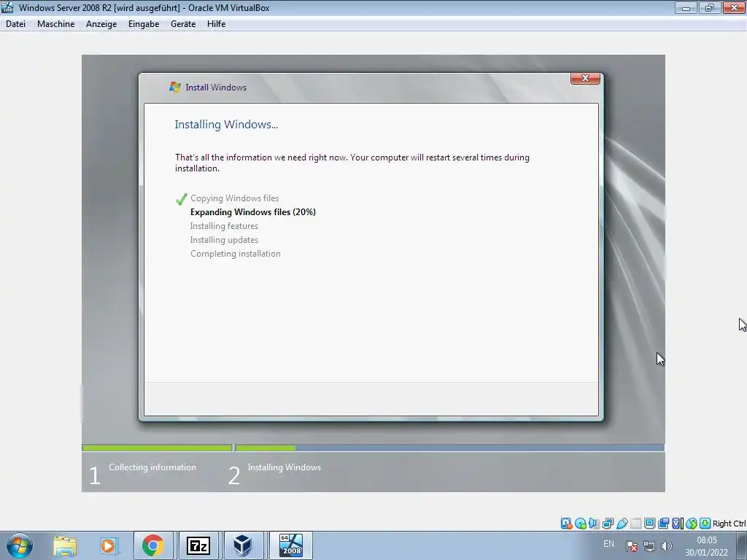Minimize the VirtualBox window
747x560 pixels.
pos(686,7)
